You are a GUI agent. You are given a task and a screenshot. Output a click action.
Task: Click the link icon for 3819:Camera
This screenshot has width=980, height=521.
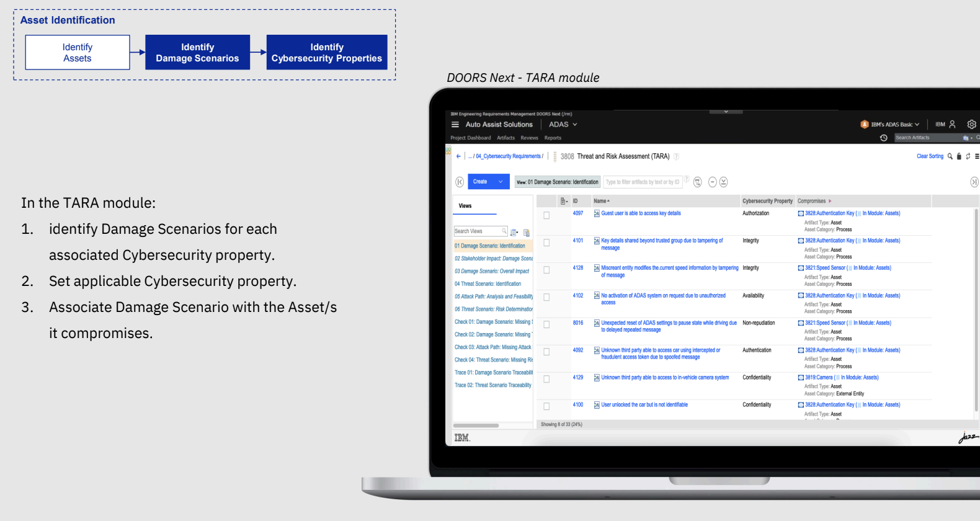coord(801,378)
